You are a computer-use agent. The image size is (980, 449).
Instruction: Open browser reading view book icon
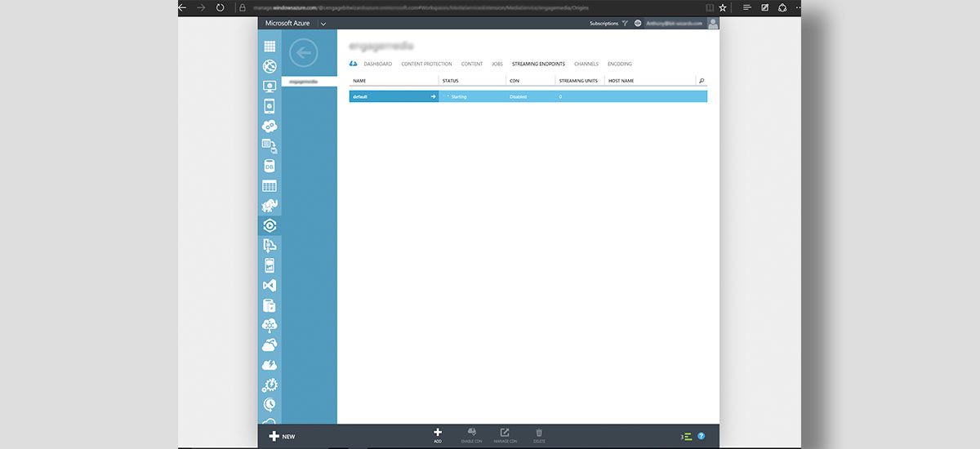click(709, 7)
